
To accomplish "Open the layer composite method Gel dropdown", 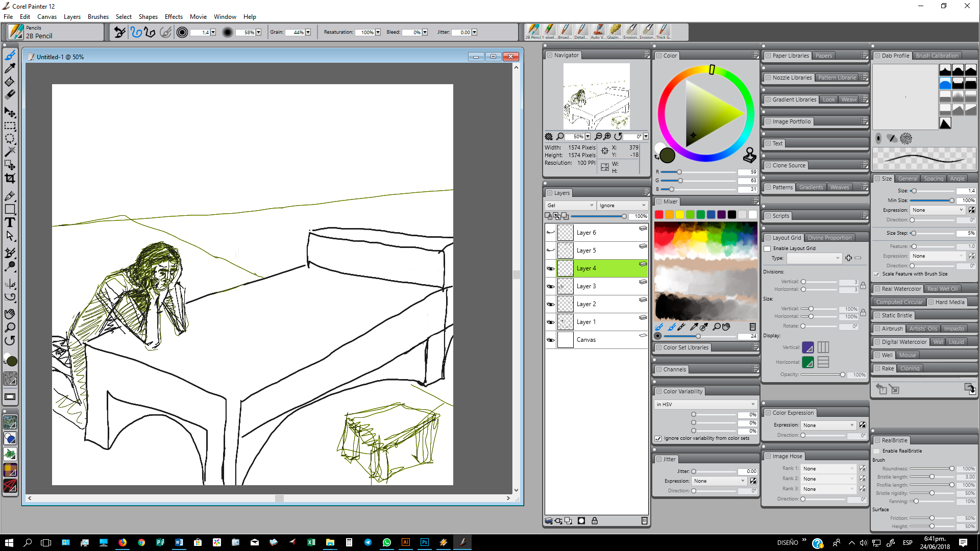I will [571, 205].
